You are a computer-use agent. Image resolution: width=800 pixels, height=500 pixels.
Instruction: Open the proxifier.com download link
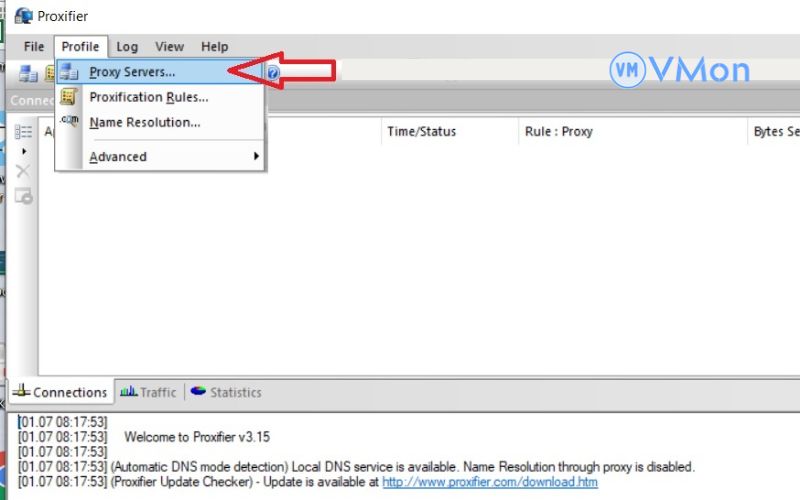(x=489, y=481)
